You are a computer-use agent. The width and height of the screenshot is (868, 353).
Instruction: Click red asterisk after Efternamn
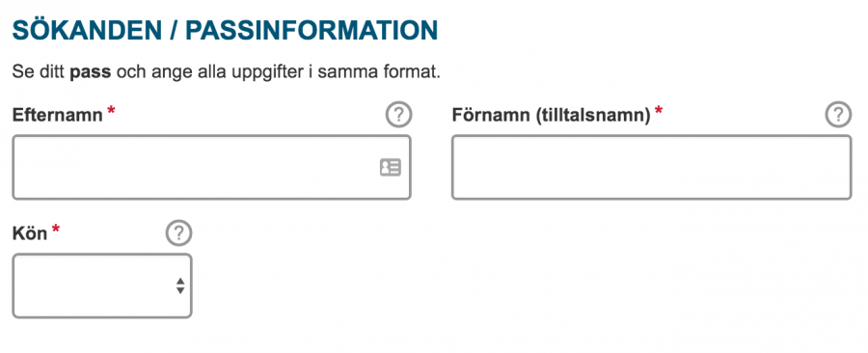(111, 111)
